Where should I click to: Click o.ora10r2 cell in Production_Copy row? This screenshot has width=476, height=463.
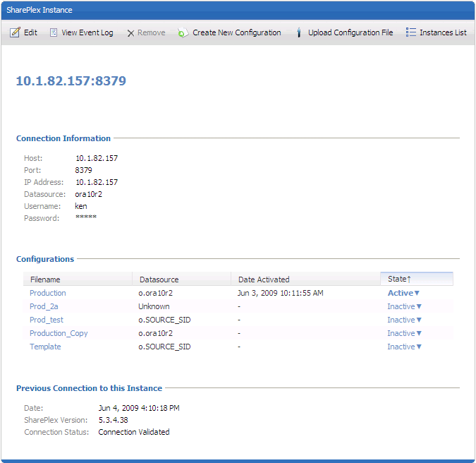[155, 333]
